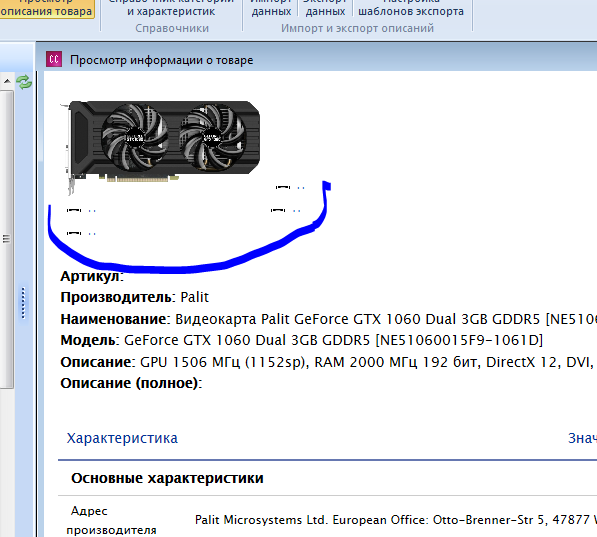Click the green refresh arrows icon

tap(24, 82)
